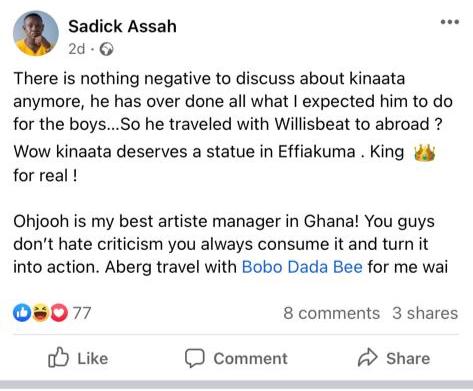
Task: Click the post text mentioning Ohjooh
Action: (x=230, y=244)
